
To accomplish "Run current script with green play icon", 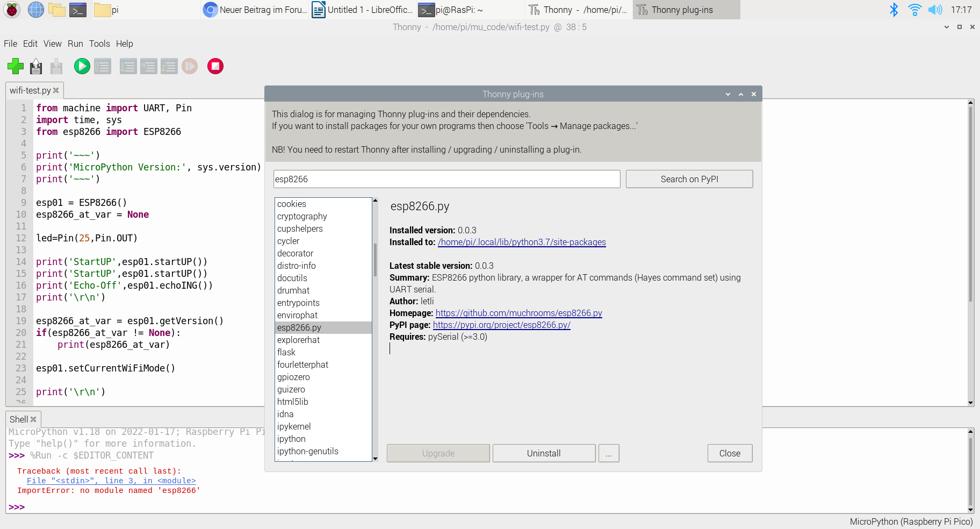I will pos(82,66).
